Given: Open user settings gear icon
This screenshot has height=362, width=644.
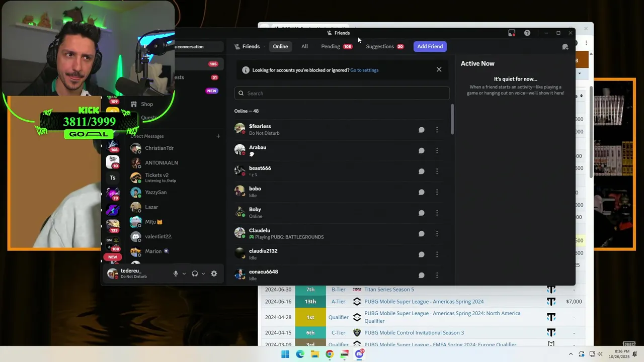Looking at the screenshot, I should [214, 274].
